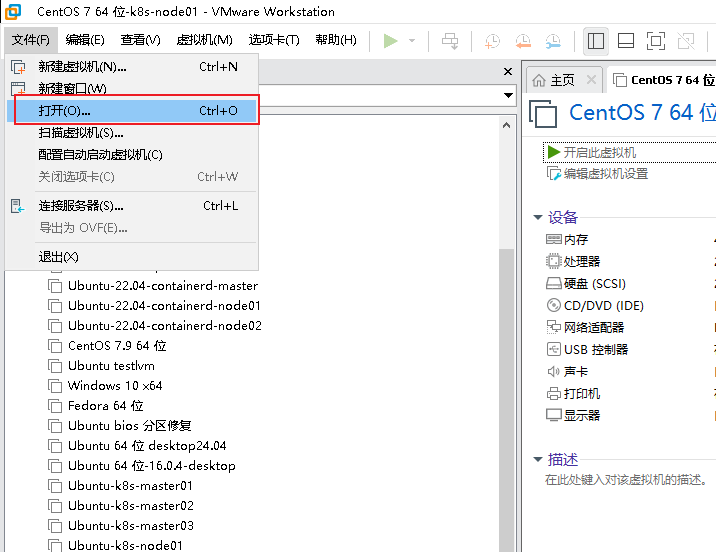
Task: Click the library scrollbar up arrow
Action: pyautogui.click(x=506, y=125)
